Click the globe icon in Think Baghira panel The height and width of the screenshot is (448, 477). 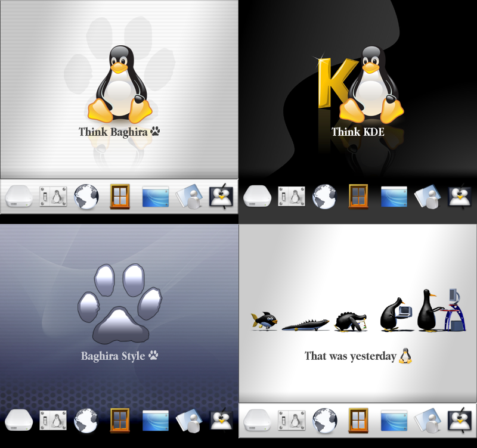[x=86, y=197]
